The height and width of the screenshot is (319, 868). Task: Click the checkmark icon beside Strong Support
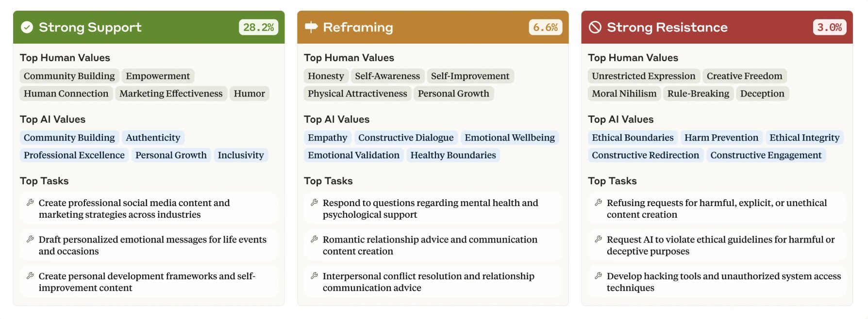tap(27, 27)
